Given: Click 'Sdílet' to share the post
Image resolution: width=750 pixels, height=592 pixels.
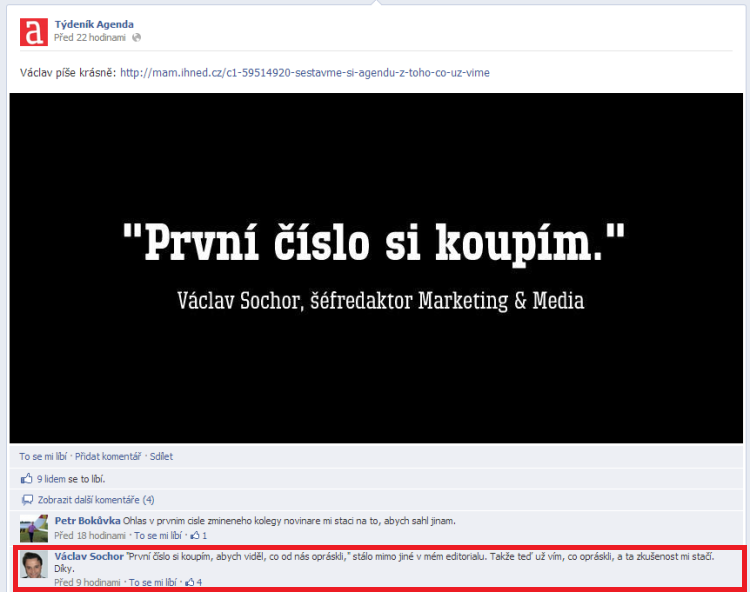Looking at the screenshot, I should (x=161, y=456).
